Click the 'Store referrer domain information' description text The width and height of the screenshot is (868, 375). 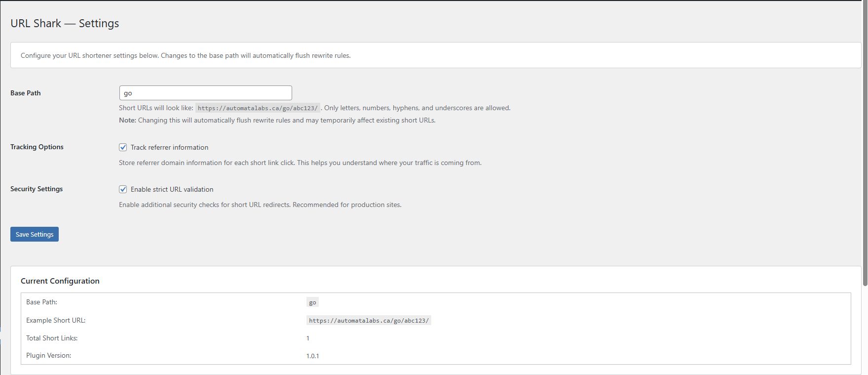pos(300,163)
